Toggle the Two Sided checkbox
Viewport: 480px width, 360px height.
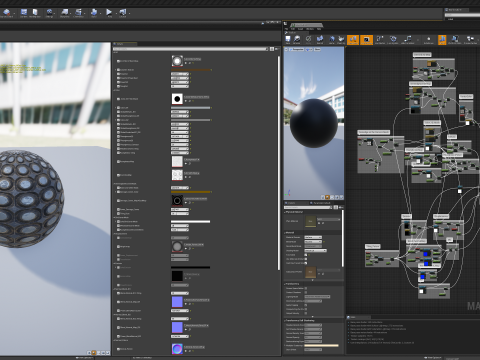[x=306, y=255]
